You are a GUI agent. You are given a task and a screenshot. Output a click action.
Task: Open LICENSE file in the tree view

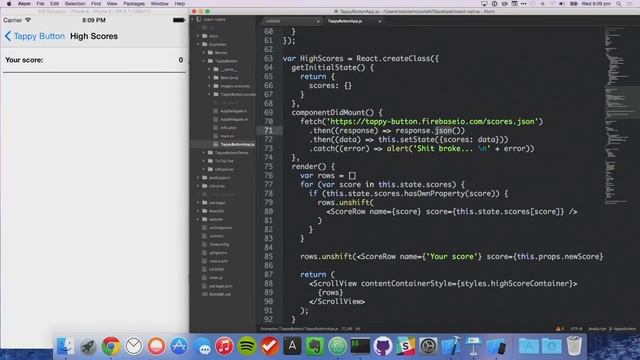216,269
